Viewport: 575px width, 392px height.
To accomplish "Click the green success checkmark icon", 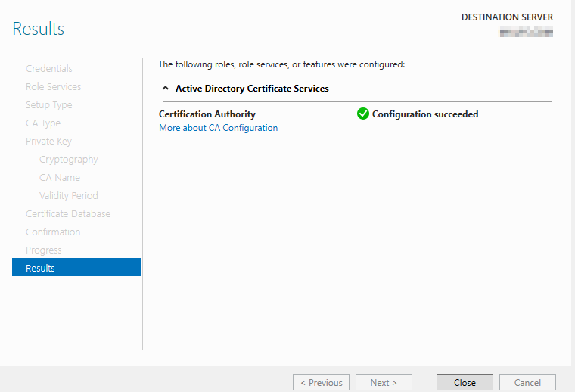I will tap(363, 114).
